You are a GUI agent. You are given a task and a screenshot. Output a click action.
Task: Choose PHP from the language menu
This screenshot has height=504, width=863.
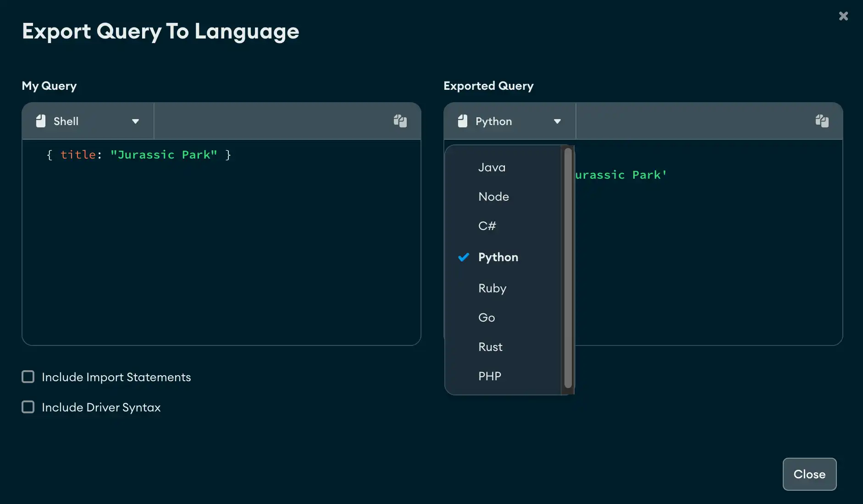pyautogui.click(x=490, y=376)
